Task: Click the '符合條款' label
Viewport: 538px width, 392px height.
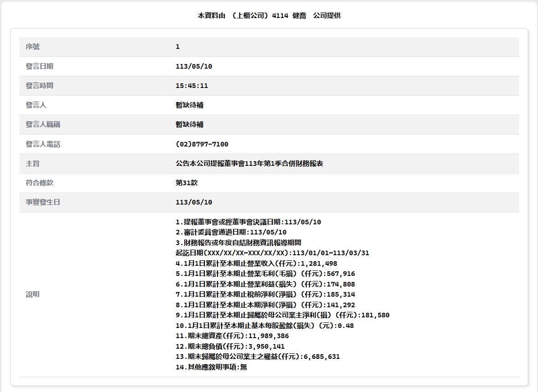Action: 40,182
